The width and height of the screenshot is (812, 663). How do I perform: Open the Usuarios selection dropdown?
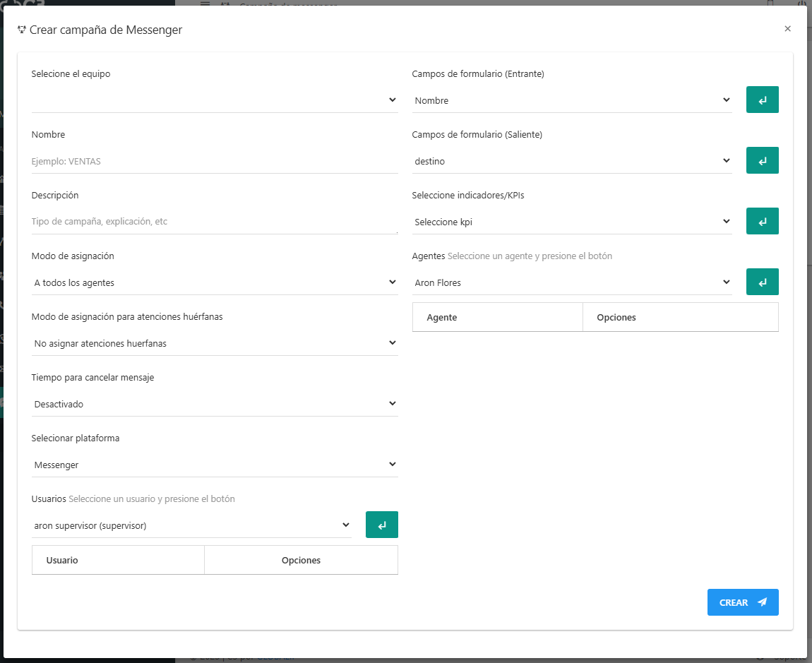pos(191,525)
